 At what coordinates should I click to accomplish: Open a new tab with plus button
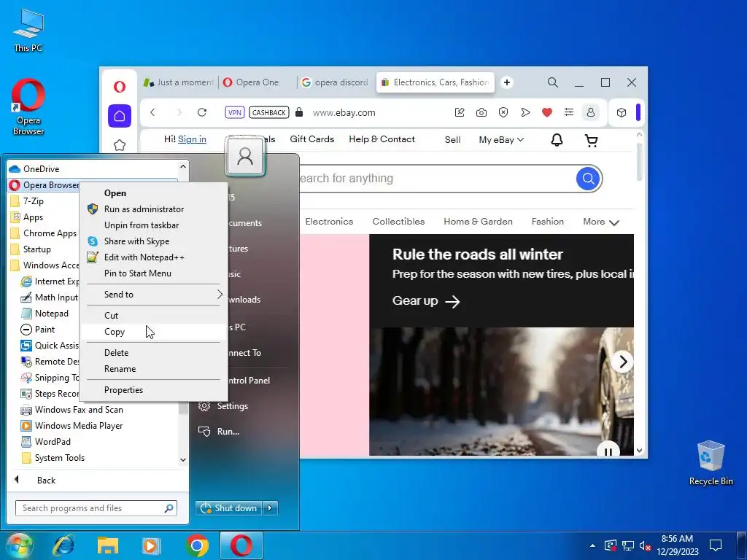(x=507, y=82)
